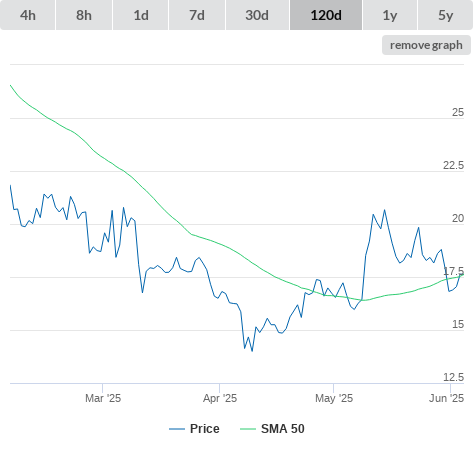
Task: Open the 30d chart view
Action: (x=257, y=15)
